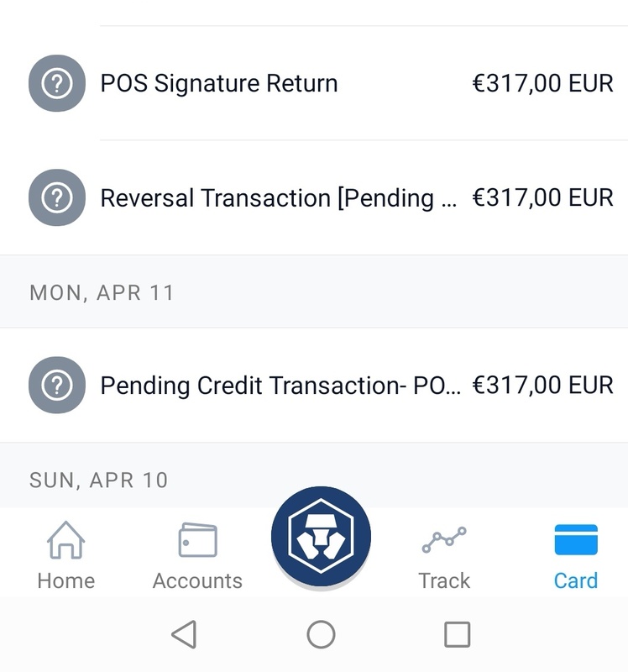The image size is (628, 672).
Task: Tap question mark icon beside POS Signature Return
Action: click(x=57, y=83)
